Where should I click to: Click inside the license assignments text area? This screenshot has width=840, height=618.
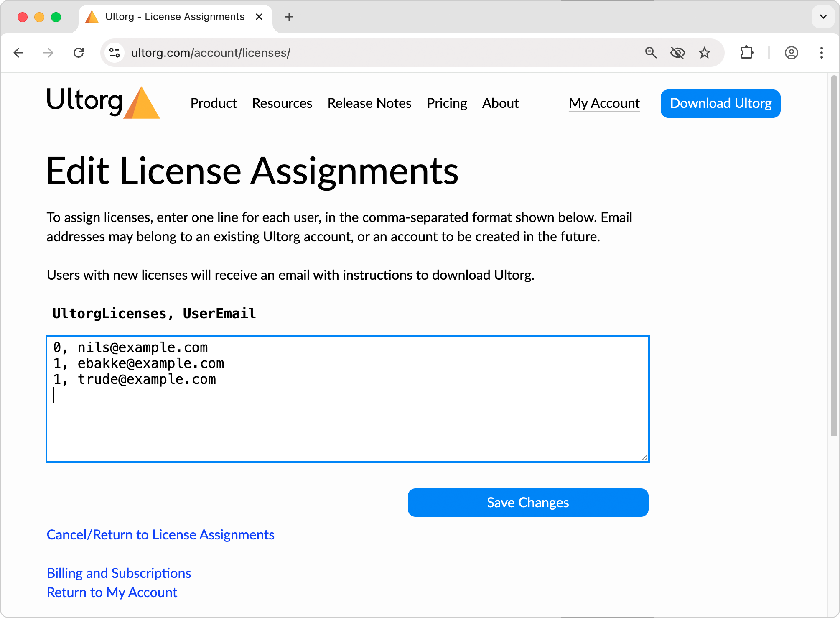pyautogui.click(x=347, y=397)
